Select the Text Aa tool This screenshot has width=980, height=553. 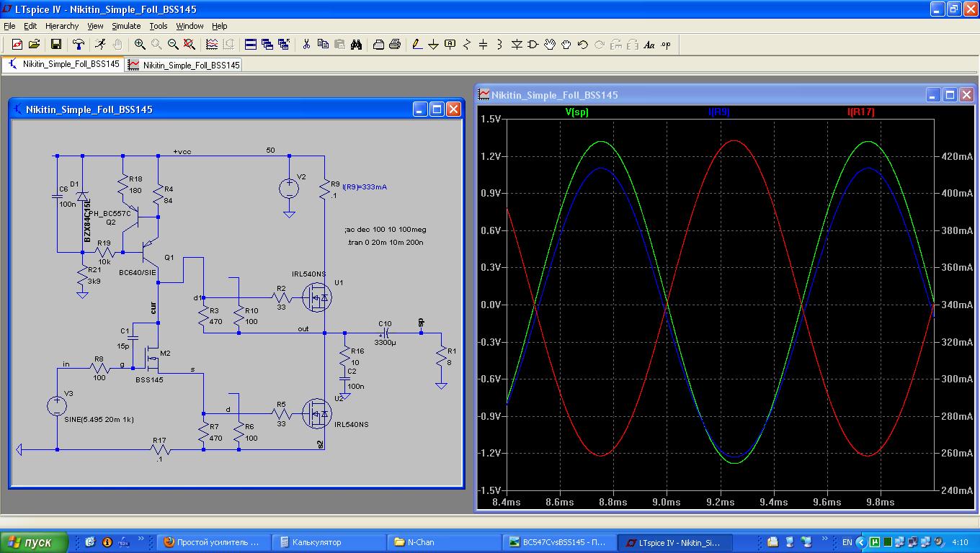tap(649, 45)
